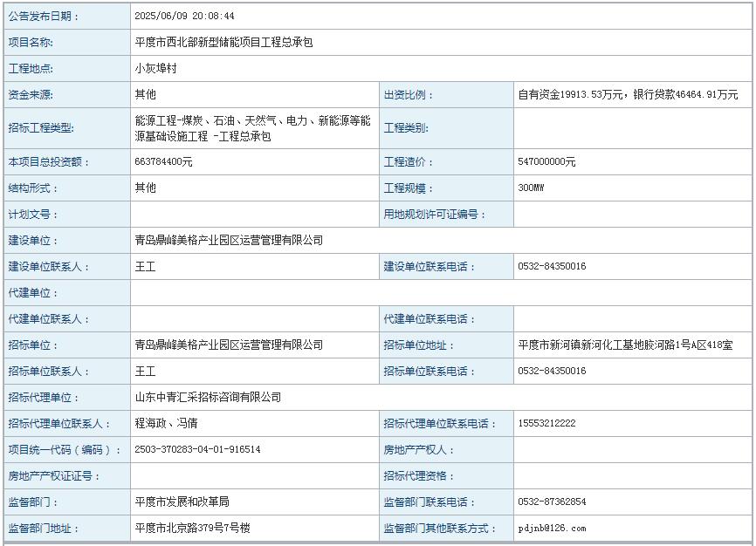756x546 pixels.
Task: Click the 工程造价 value 547000000元
Action: pos(546,162)
